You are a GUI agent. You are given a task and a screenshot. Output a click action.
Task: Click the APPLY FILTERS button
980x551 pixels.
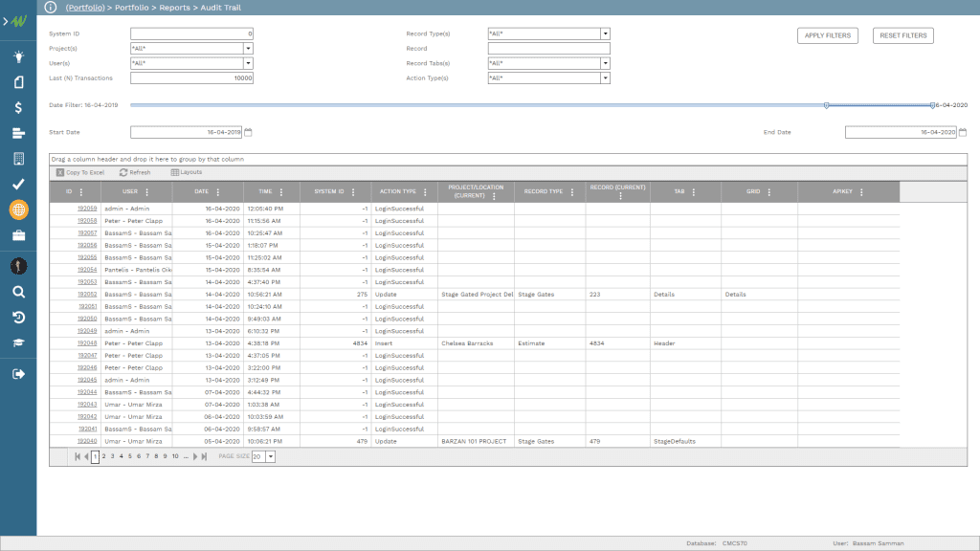click(x=828, y=35)
